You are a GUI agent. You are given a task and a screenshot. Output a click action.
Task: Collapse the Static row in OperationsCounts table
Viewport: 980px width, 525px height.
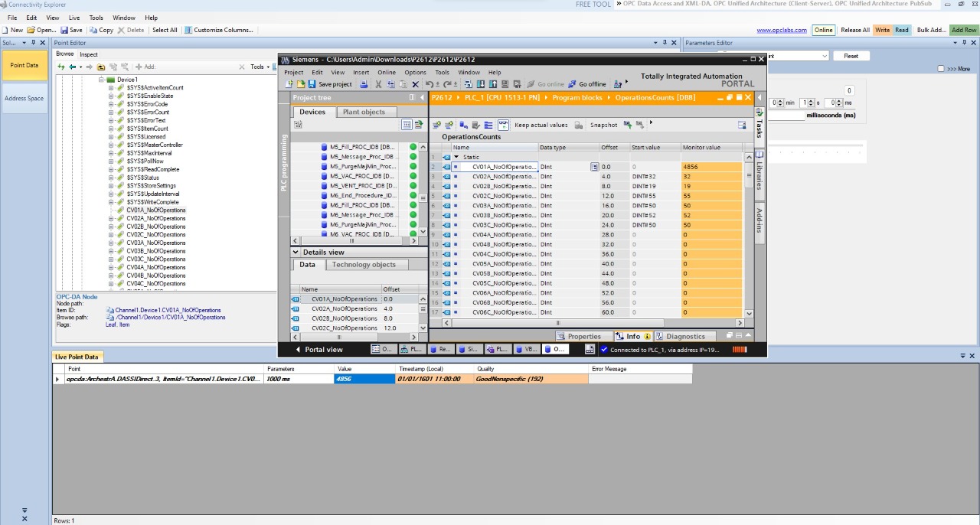[457, 157]
